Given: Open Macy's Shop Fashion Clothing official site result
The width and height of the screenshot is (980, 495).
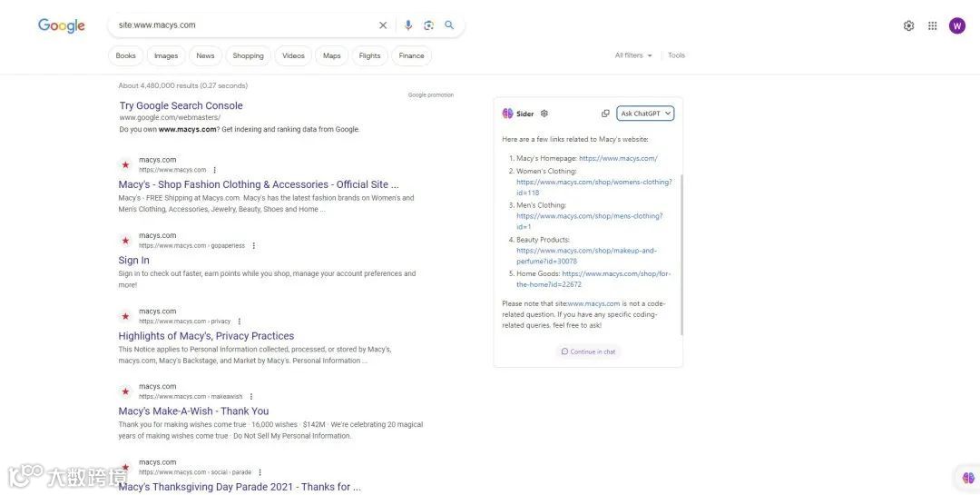Looking at the screenshot, I should pyautogui.click(x=258, y=184).
